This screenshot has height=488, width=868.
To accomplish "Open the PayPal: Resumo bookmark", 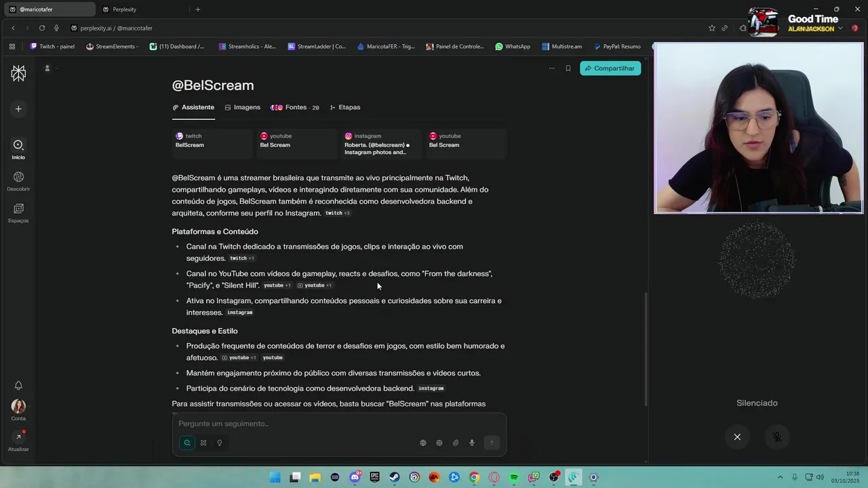I will tap(617, 47).
